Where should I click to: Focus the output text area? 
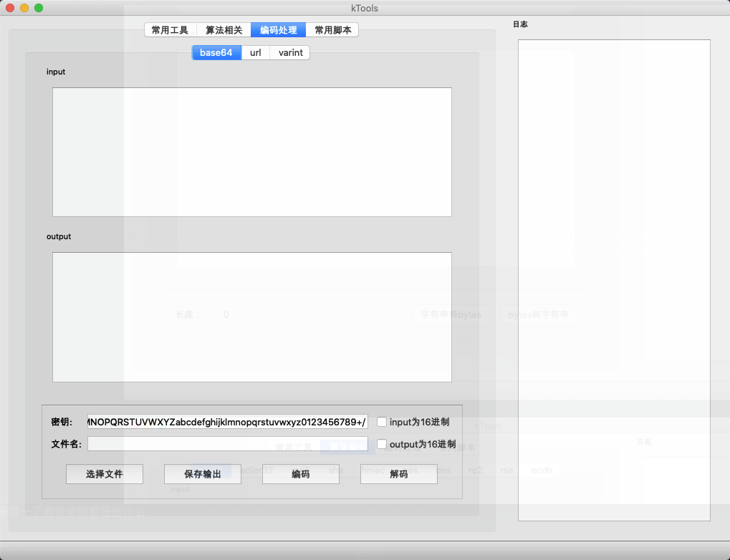[x=252, y=317]
